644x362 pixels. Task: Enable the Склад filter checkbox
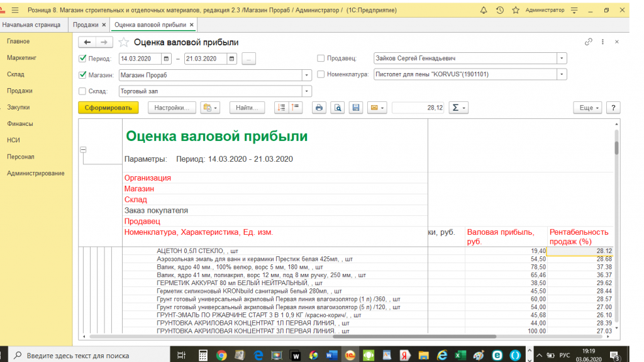tap(82, 91)
